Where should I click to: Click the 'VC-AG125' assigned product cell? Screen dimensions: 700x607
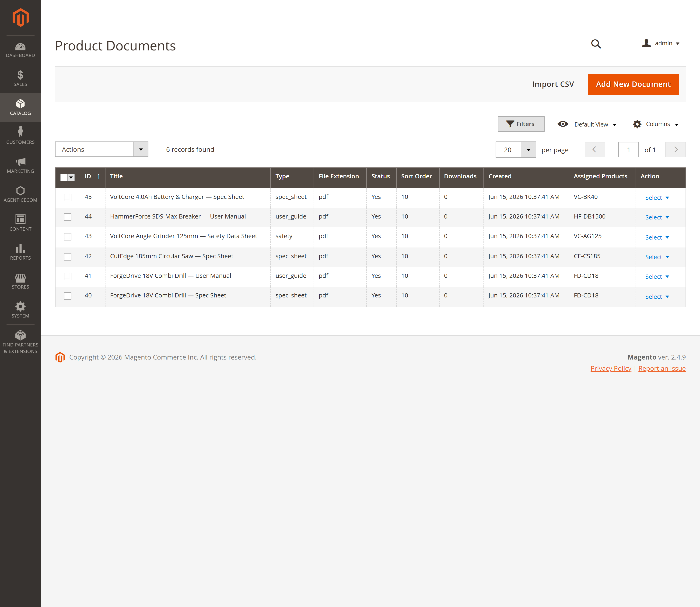[x=588, y=236]
